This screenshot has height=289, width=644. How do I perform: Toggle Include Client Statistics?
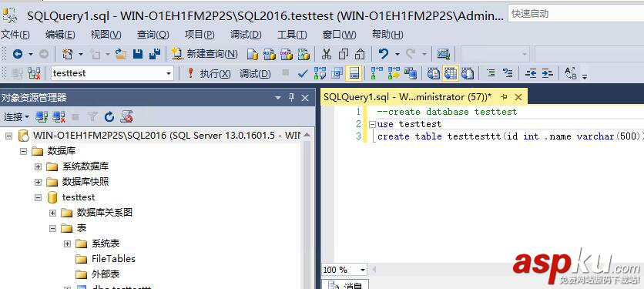point(411,73)
